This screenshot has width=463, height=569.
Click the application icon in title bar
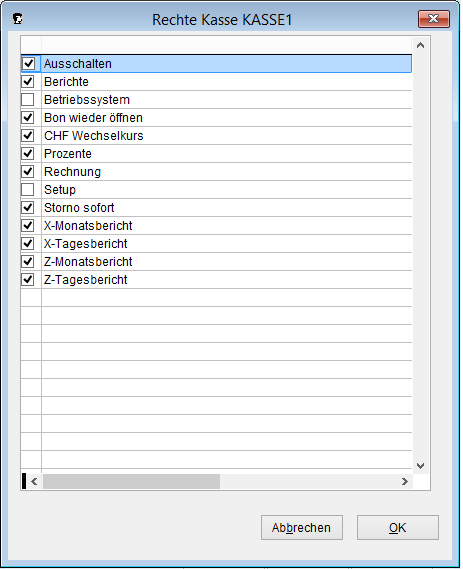[x=17, y=19]
